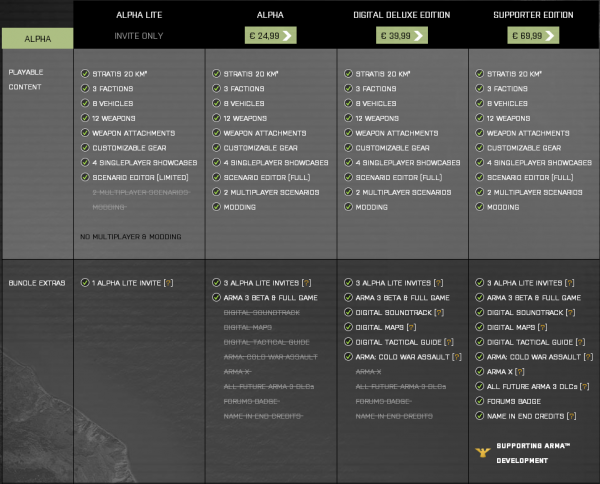Click the struck-through 2 Multiplayer Scenarios in Alpha Lite
The width and height of the screenshot is (600, 484).
[141, 192]
